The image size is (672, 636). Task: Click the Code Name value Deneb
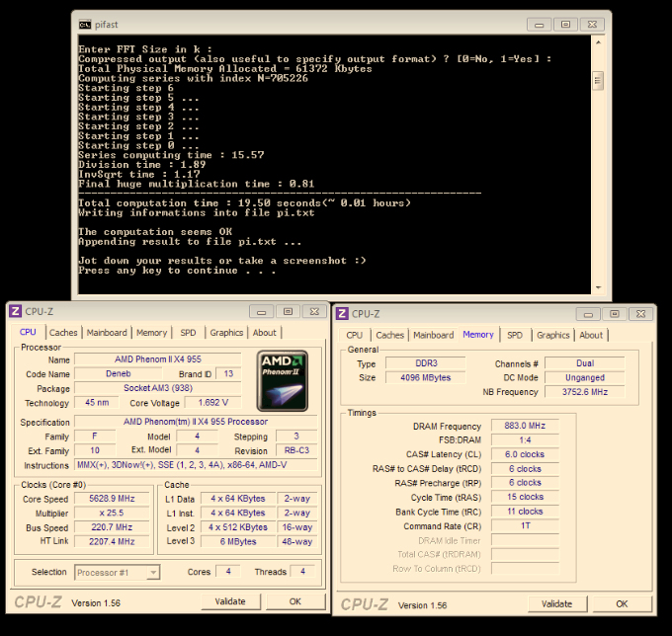pyautogui.click(x=119, y=373)
